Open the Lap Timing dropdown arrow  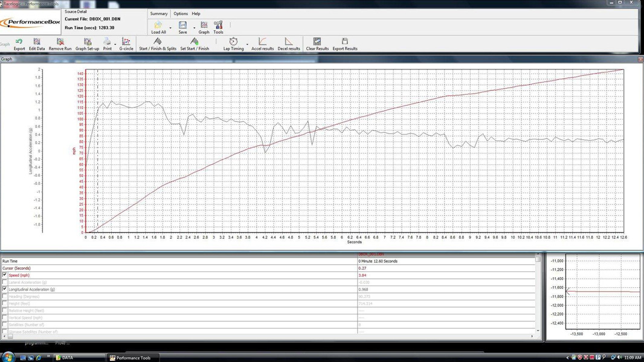(247, 44)
